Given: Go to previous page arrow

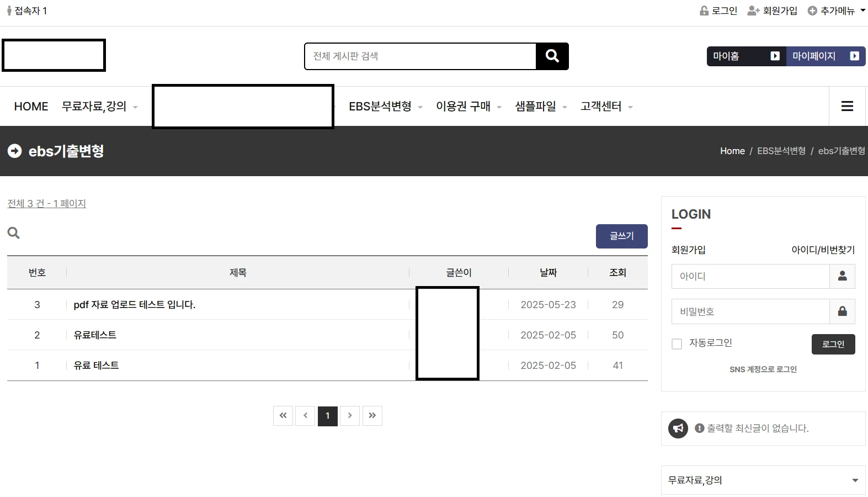Looking at the screenshot, I should 305,416.
